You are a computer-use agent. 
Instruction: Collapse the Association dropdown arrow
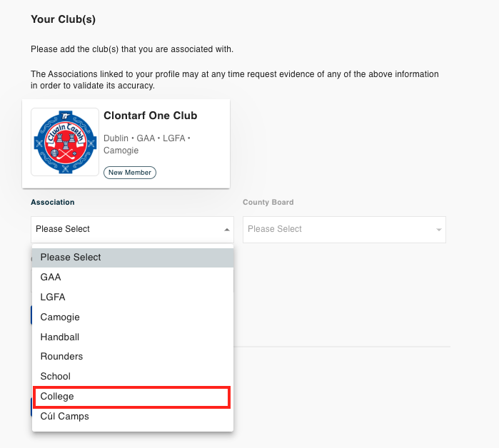[226, 230]
